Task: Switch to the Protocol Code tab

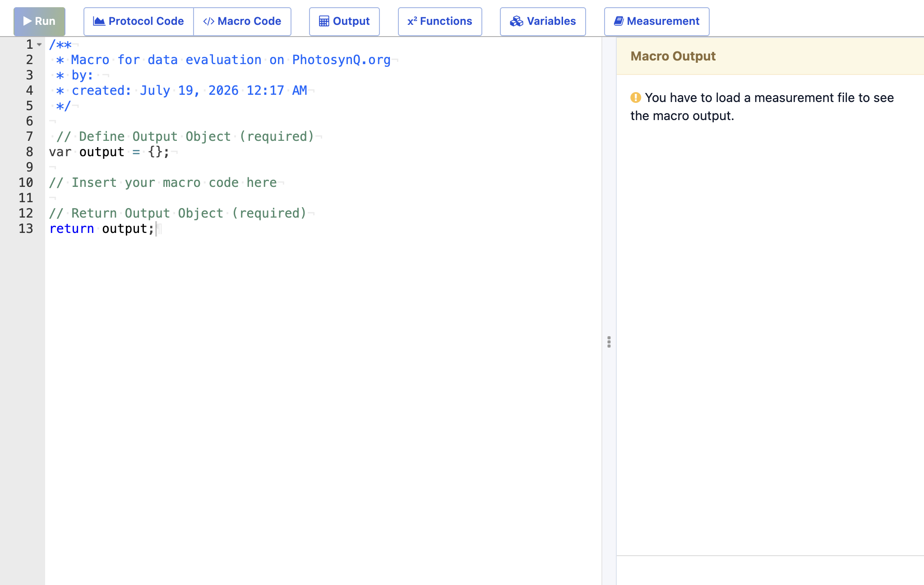Action: pos(139,21)
